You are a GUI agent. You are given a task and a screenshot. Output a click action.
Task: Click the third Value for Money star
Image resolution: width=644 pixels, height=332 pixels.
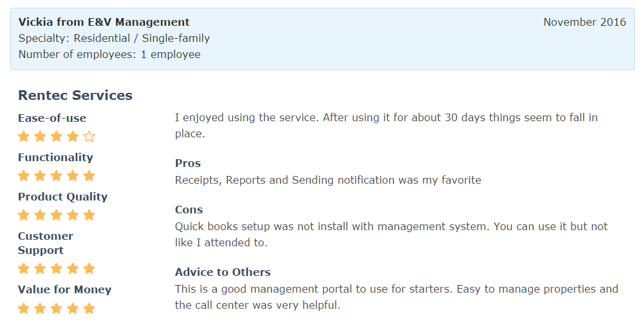click(57, 309)
